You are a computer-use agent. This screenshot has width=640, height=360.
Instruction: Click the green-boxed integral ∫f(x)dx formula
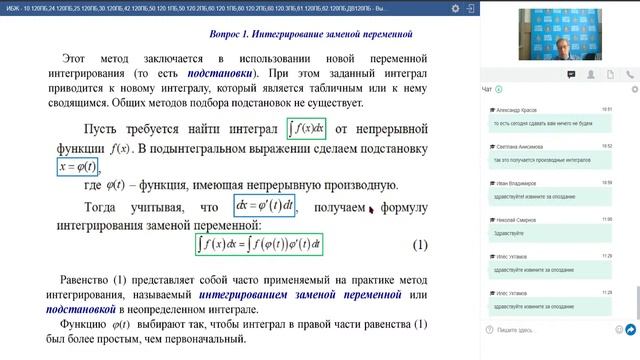pyautogui.click(x=306, y=129)
